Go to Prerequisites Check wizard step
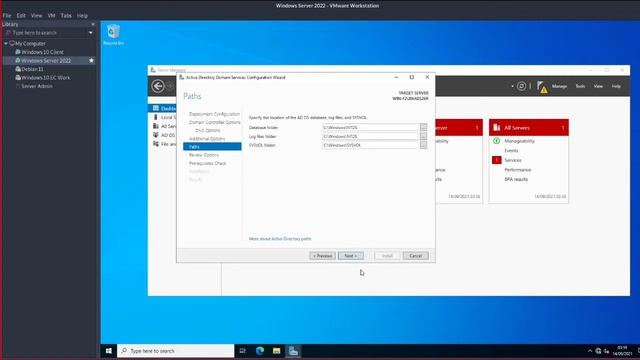Viewport: 640px width, 360px height. point(207,163)
